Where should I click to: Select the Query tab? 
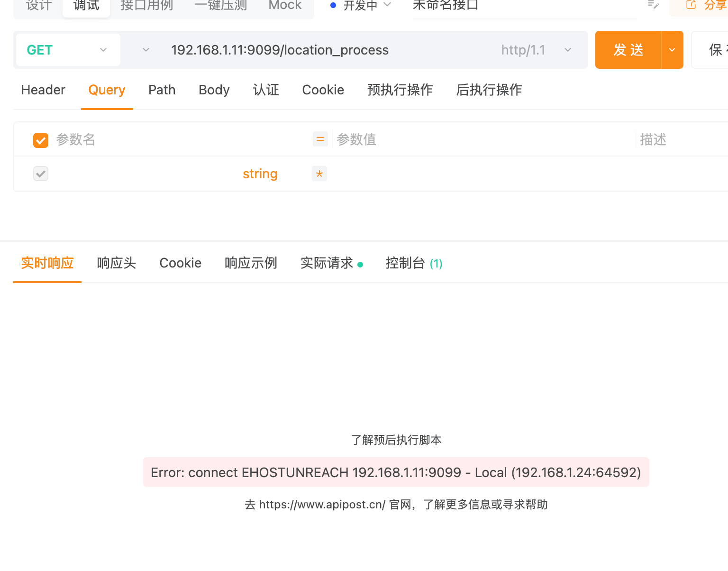[x=107, y=90]
